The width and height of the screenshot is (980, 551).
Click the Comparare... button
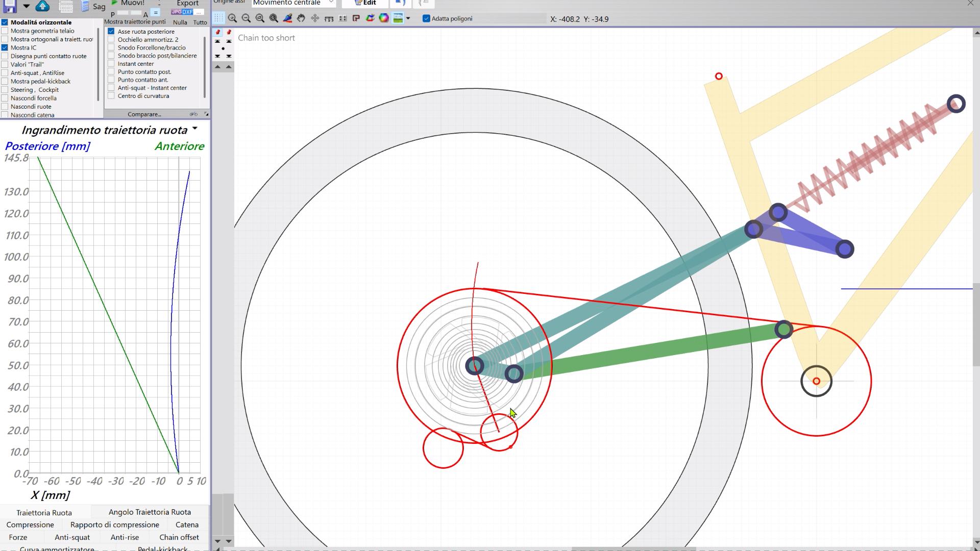click(x=144, y=114)
